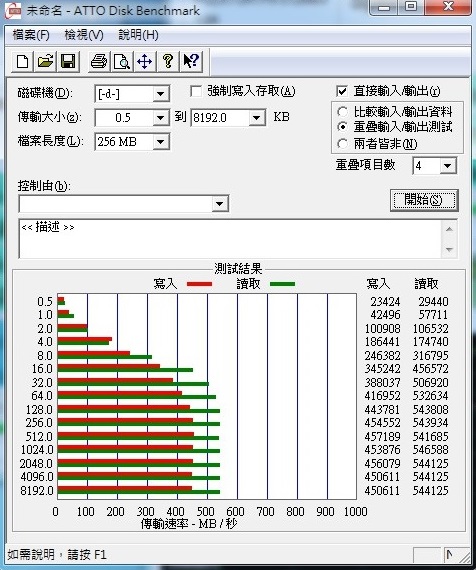Maximize the ATTO Disk Benchmark window
476x570 pixels.
click(411, 7)
